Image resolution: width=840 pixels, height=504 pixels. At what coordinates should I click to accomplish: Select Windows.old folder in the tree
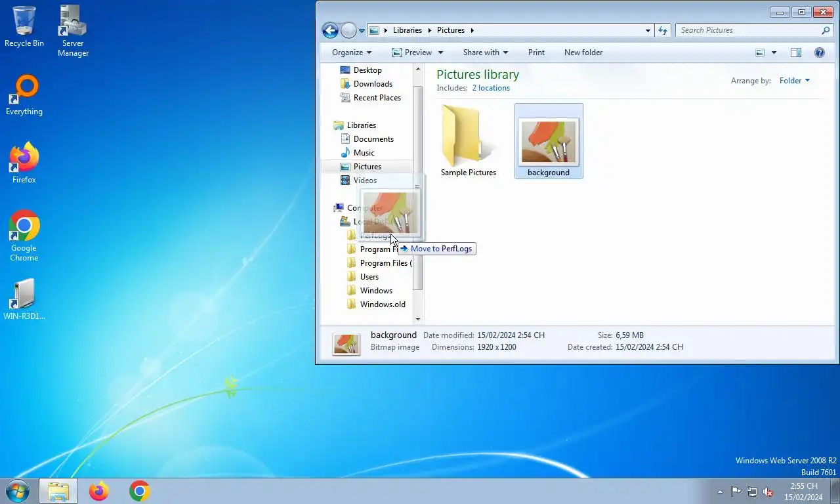click(383, 304)
